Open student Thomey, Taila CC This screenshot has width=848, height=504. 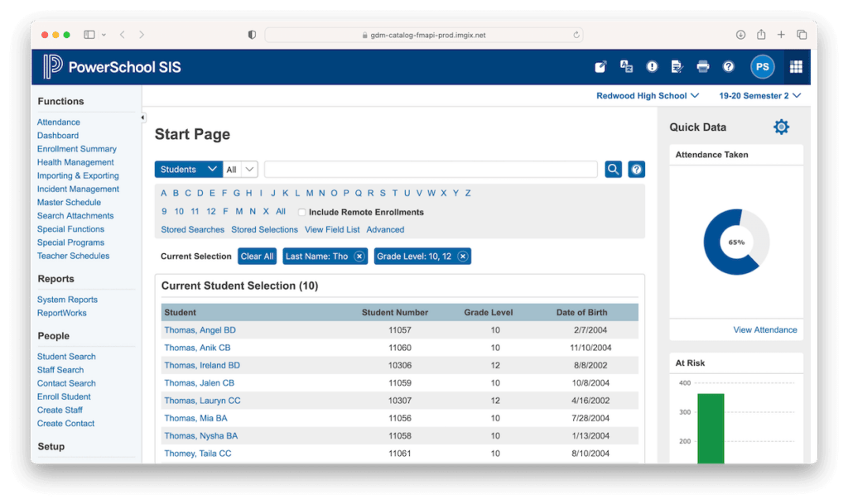point(197,454)
